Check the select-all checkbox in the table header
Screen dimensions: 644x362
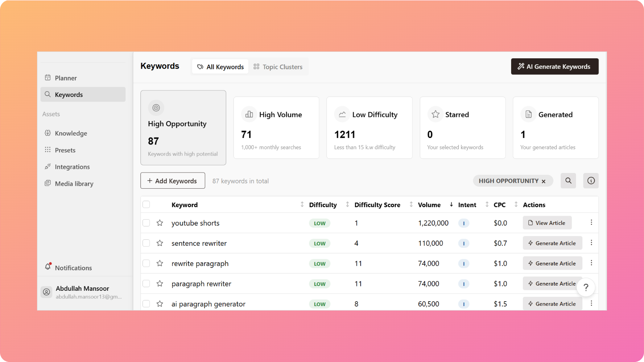tap(146, 204)
